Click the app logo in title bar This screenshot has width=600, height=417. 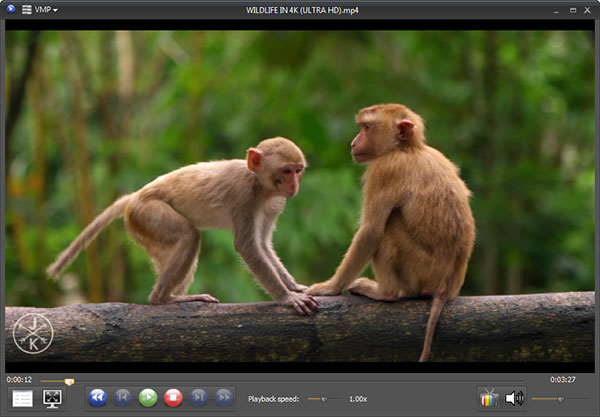(10, 9)
